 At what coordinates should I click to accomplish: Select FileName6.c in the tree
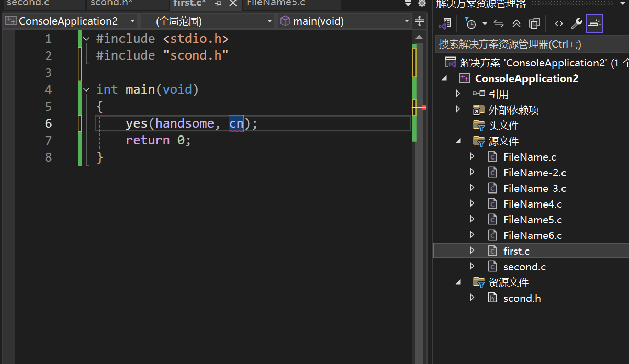[x=532, y=235]
